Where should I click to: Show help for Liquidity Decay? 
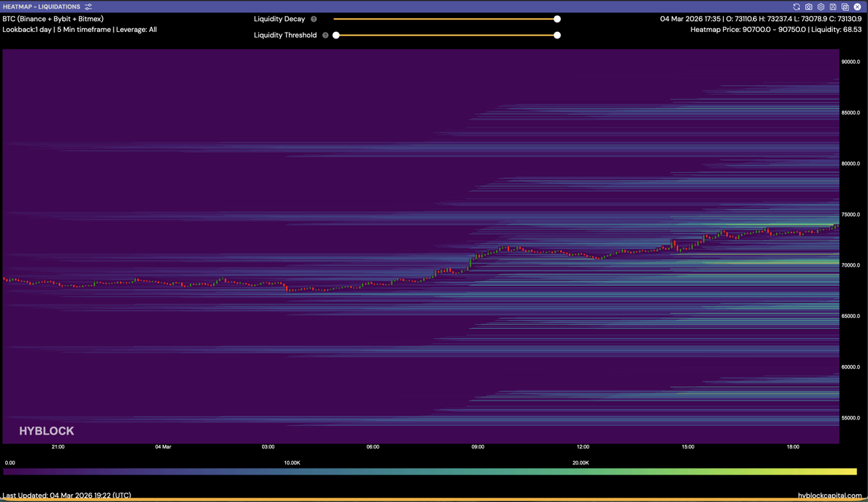click(x=313, y=19)
